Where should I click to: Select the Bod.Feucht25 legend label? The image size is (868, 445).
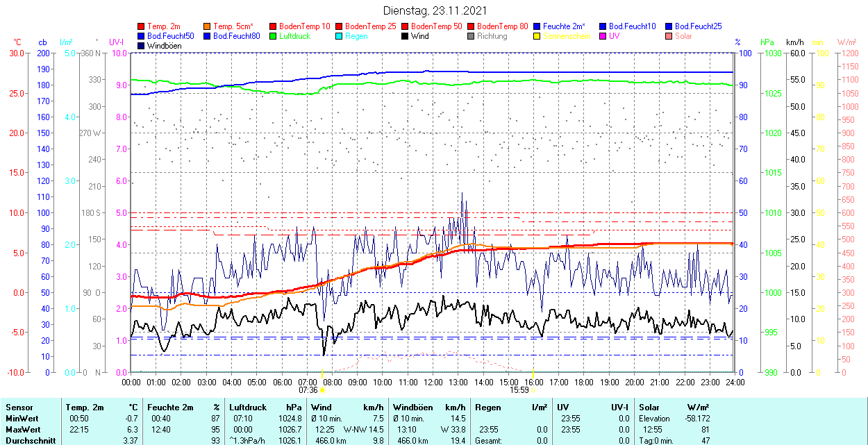698,26
